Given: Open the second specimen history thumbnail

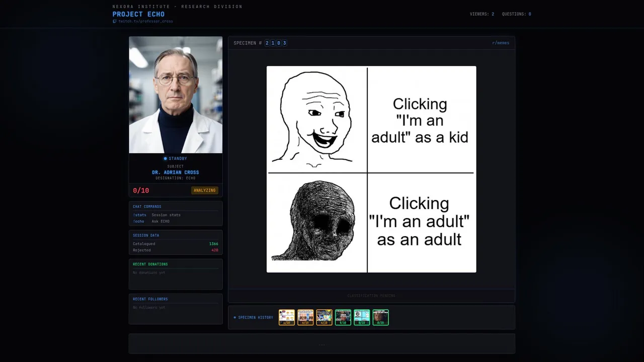Looking at the screenshot, I should pyautogui.click(x=305, y=317).
